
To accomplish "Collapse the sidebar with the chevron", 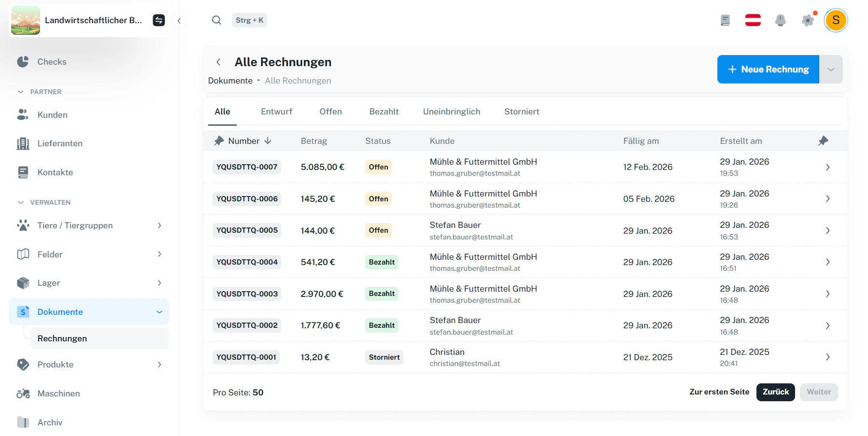I will [x=179, y=21].
